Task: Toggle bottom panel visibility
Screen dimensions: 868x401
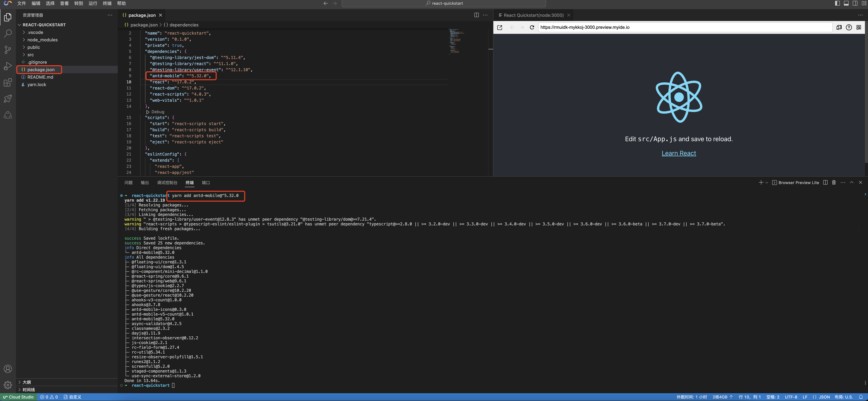Action: click(846, 3)
